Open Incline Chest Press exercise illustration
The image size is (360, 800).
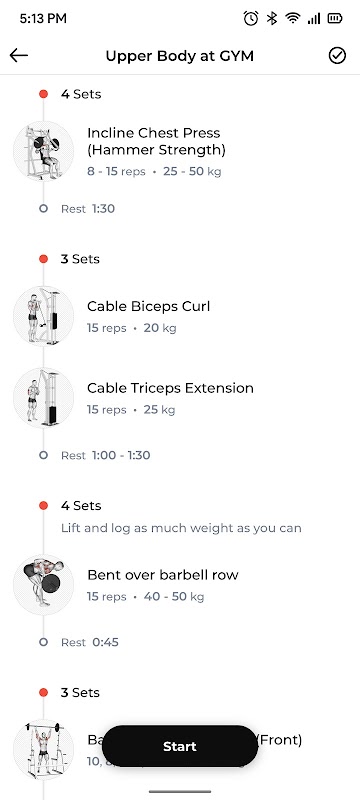tap(43, 152)
